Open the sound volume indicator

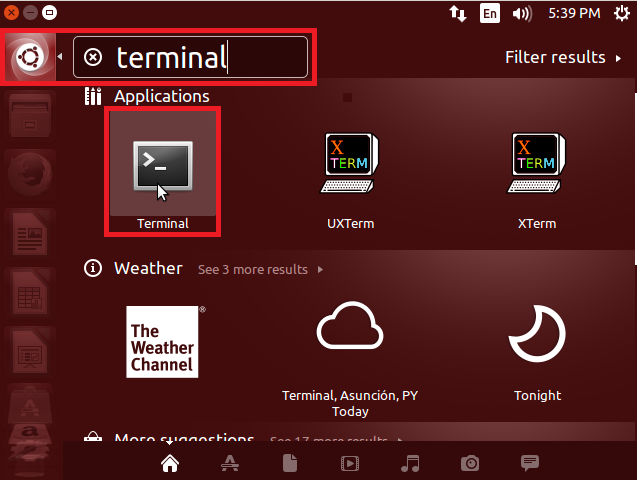pos(522,13)
